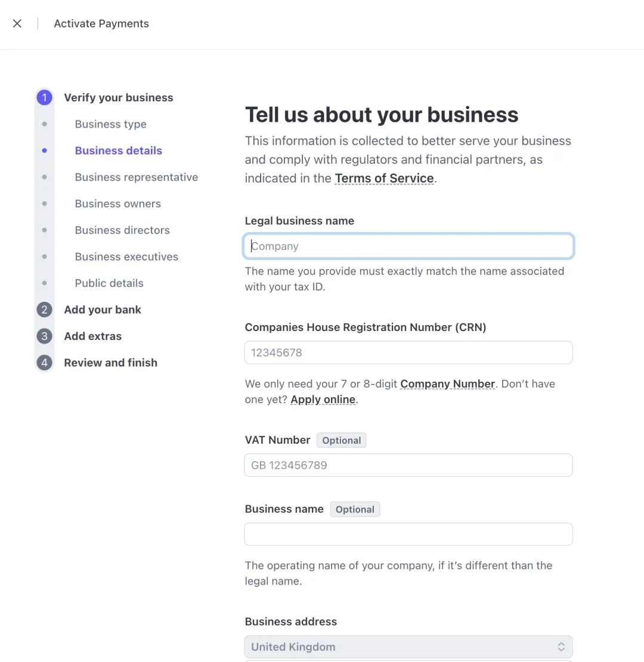Click the country dropdown chevron arrows

561,647
